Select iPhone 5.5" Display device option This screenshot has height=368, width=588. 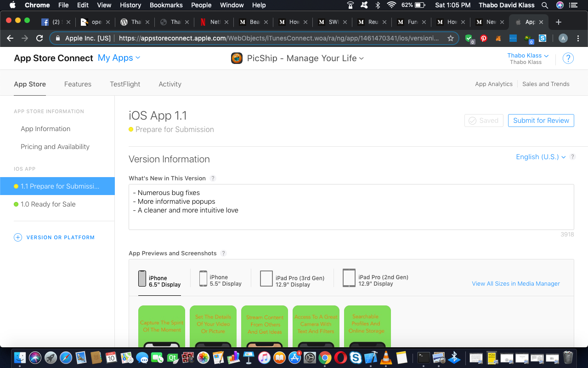coord(220,279)
